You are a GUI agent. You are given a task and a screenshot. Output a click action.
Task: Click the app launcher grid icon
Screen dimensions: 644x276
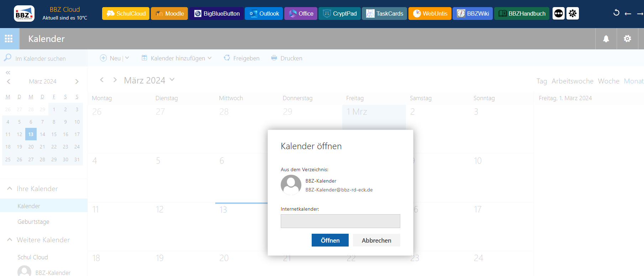9,39
